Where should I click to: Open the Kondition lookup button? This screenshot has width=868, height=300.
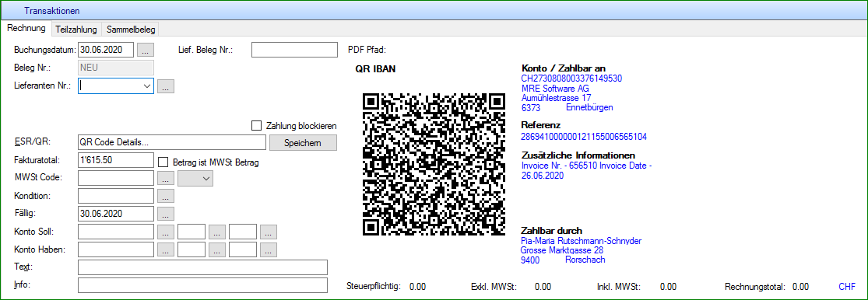[x=166, y=196]
